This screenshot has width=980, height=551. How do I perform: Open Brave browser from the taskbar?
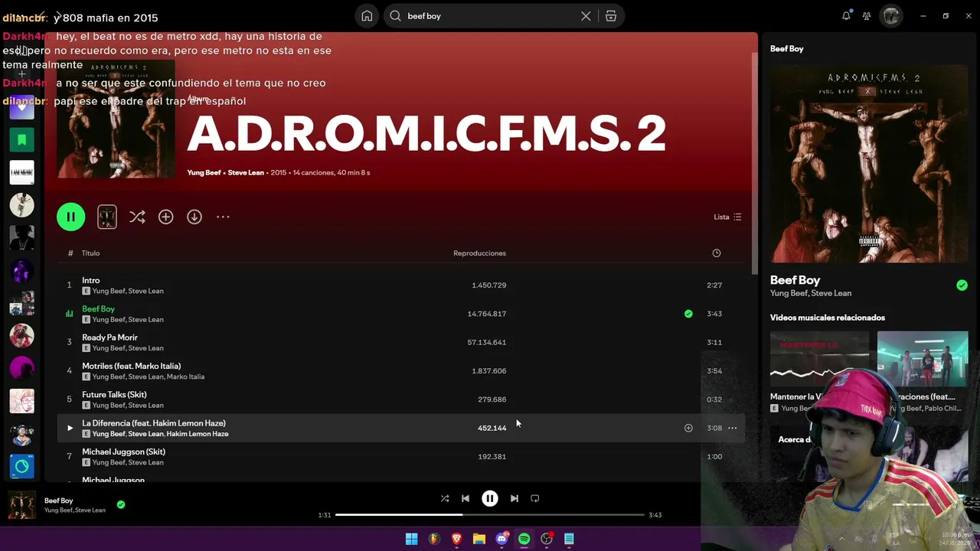pos(456,539)
